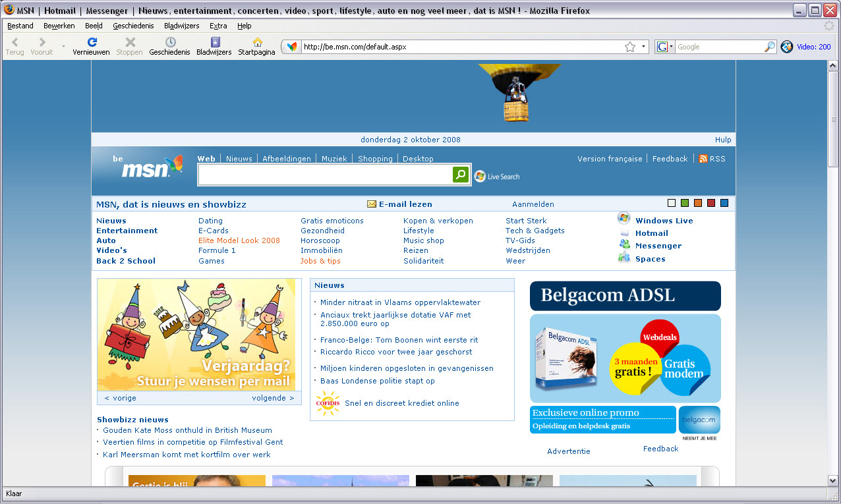Click the address bar URL field
Viewport: 841px width, 504px height.
click(x=461, y=47)
